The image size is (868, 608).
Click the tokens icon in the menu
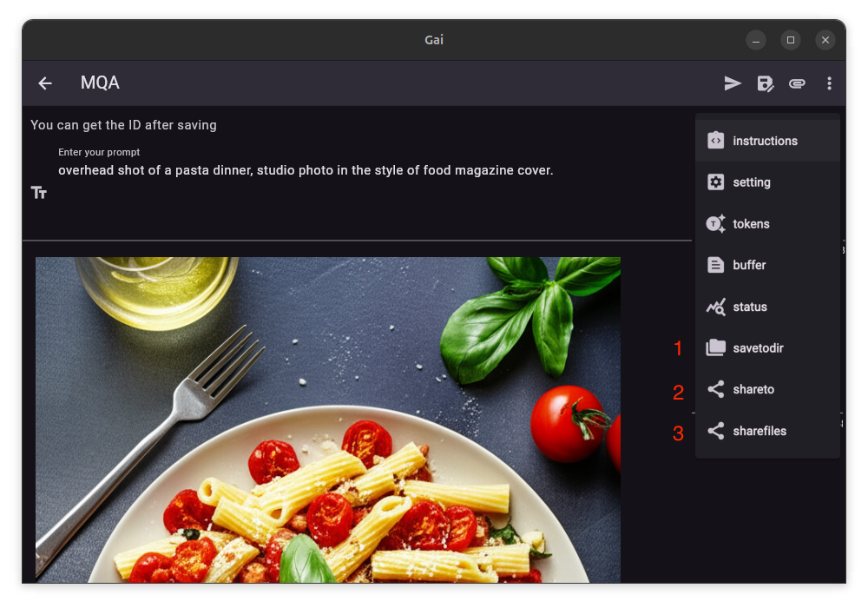coord(715,224)
